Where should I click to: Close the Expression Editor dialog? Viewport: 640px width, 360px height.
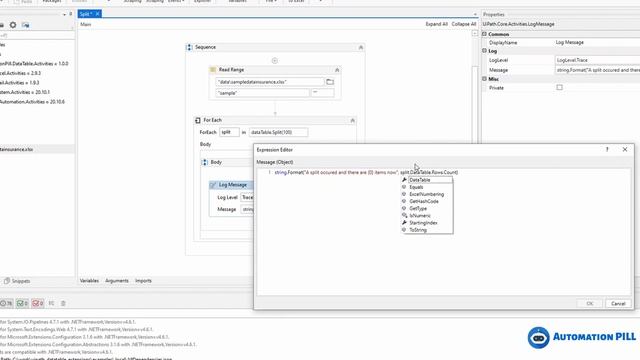pos(625,149)
